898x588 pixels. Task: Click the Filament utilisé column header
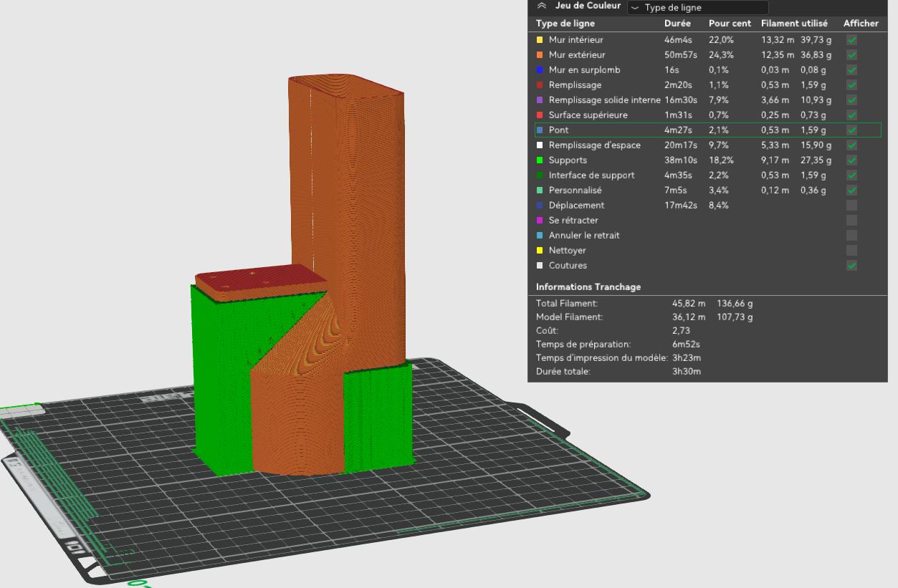[x=794, y=24]
